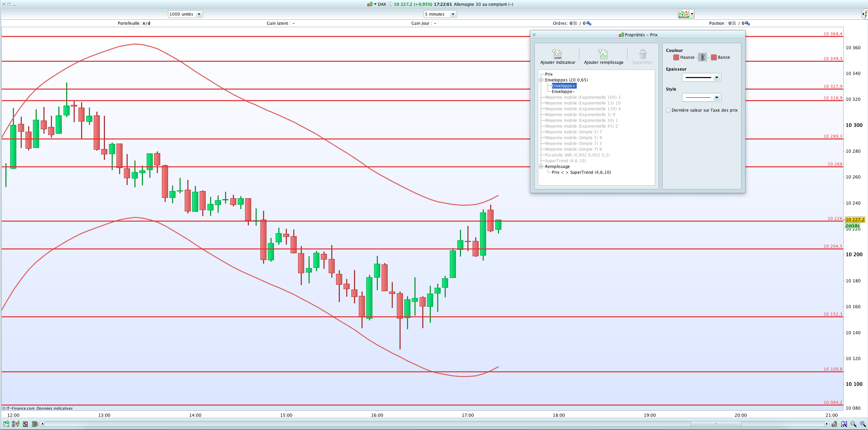Image resolution: width=868 pixels, height=430 pixels.
Task: Click the horizontal chart scrollbar thumb
Action: point(716,424)
